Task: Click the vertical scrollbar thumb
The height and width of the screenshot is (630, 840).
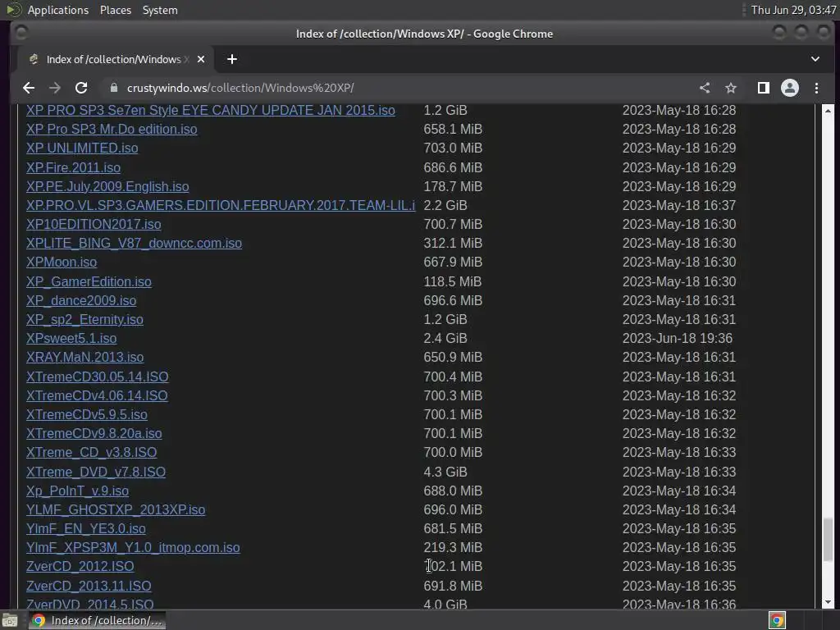Action: pos(828,539)
